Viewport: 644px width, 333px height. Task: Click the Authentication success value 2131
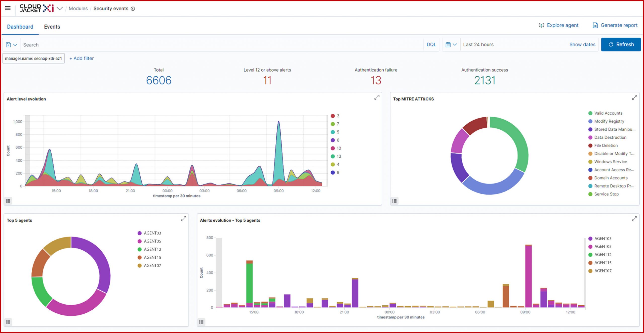click(485, 80)
